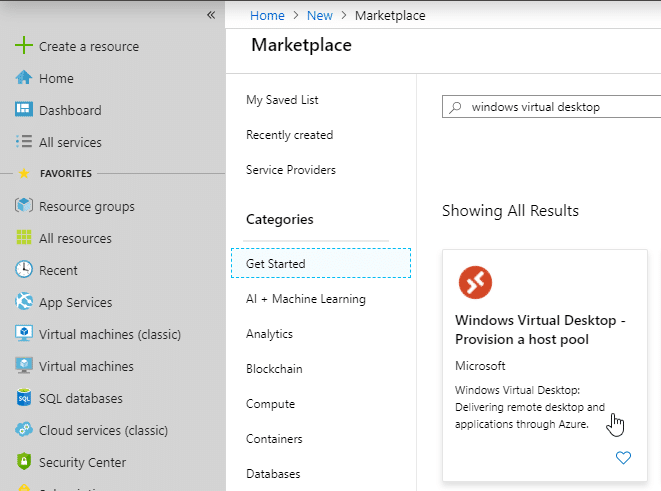The height and width of the screenshot is (491, 661).
Task: Click the Security Center shield icon
Action: tap(24, 461)
